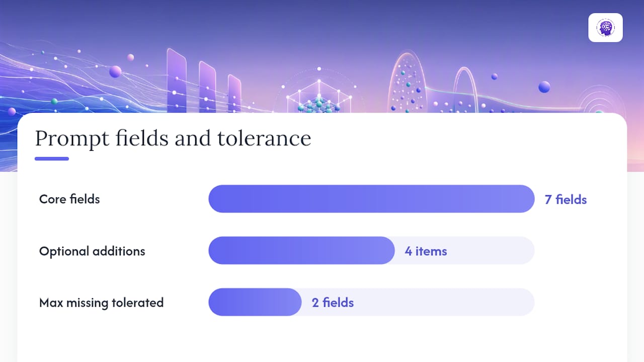Viewport: 644px width, 362px height.
Task: Click the "2 fields" value text
Action: click(333, 303)
